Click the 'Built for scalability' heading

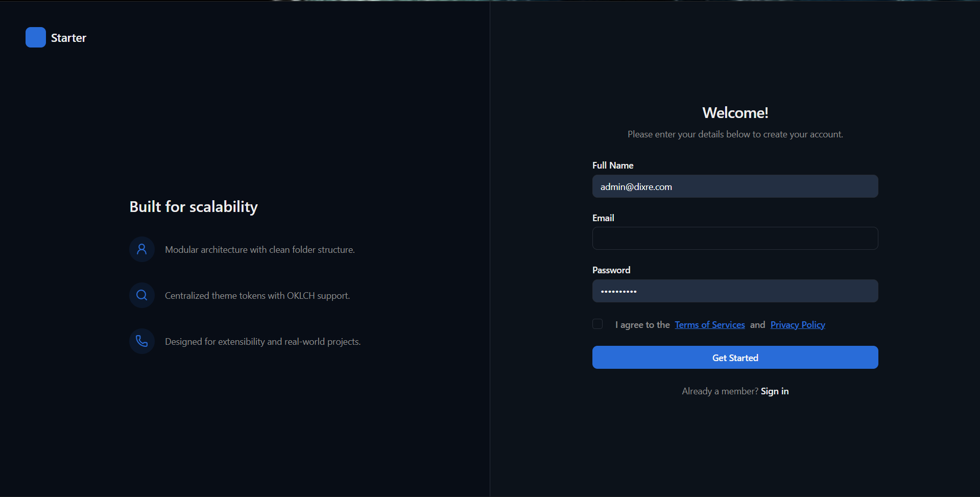(x=194, y=206)
